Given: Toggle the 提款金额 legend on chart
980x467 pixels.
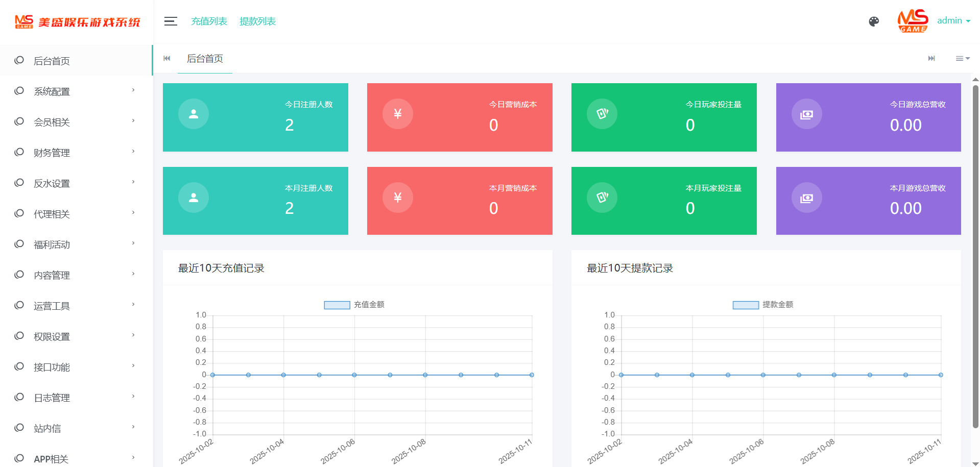Looking at the screenshot, I should [x=762, y=305].
